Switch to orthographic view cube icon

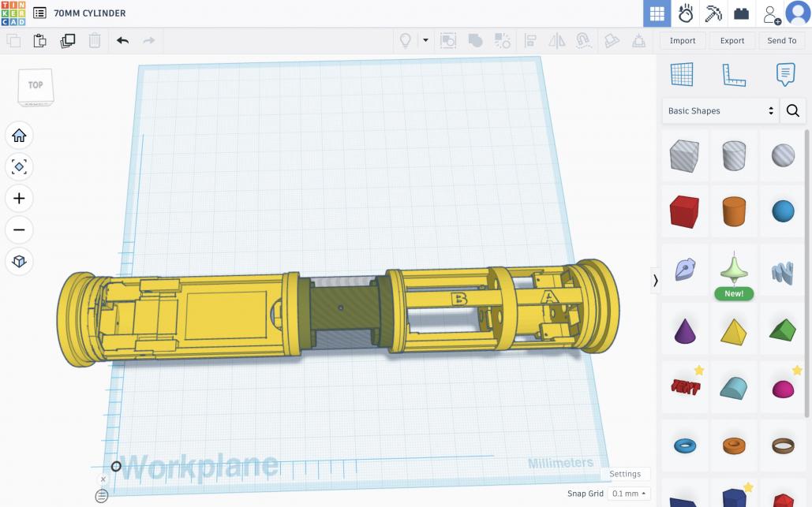[20, 261]
